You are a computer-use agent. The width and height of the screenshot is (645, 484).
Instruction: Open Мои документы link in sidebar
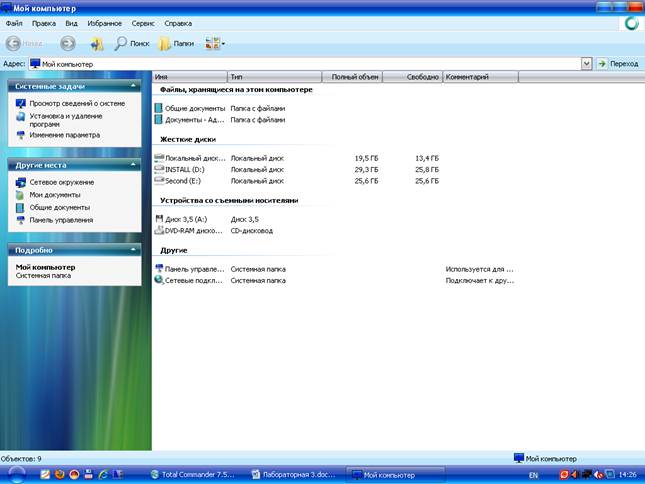click(x=55, y=195)
